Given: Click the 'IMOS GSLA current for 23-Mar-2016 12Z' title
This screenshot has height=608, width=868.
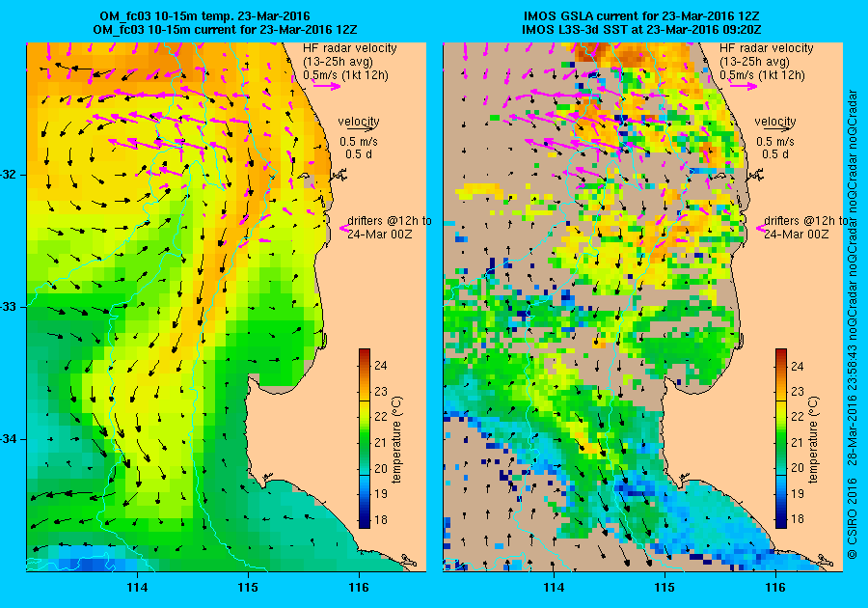Looking at the screenshot, I should 641,15.
